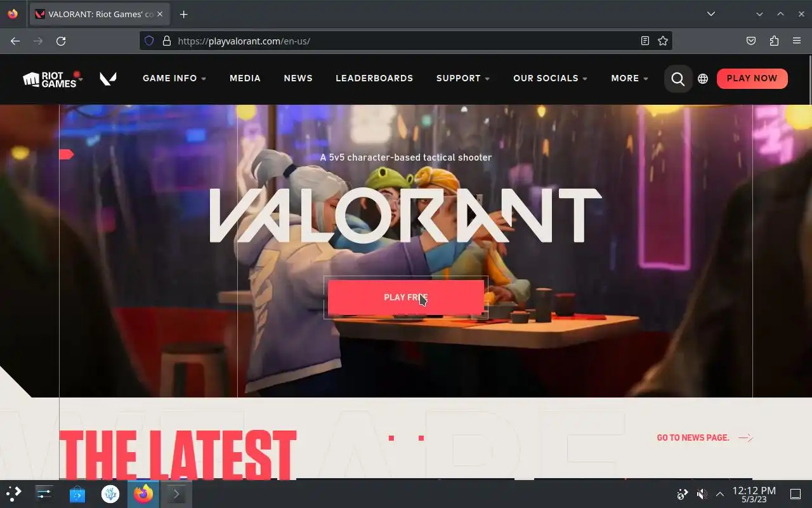Click the show desktop icon in tray
Viewport: 812px width, 508px height.
(x=796, y=494)
